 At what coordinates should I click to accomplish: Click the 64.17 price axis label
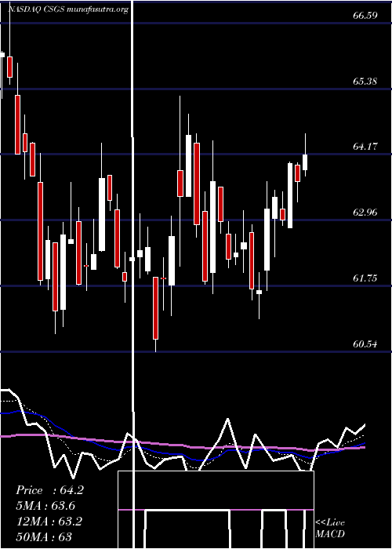[365, 147]
